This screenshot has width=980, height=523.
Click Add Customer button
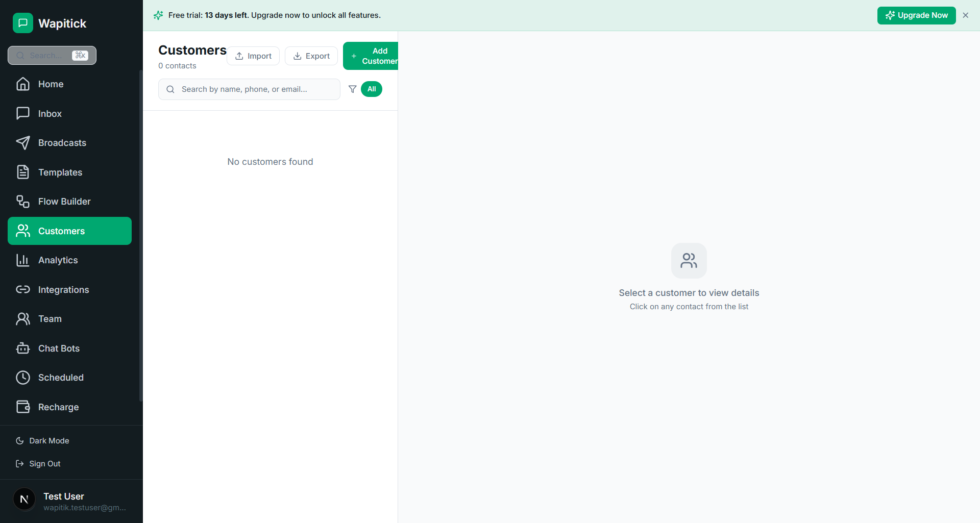pyautogui.click(x=371, y=56)
